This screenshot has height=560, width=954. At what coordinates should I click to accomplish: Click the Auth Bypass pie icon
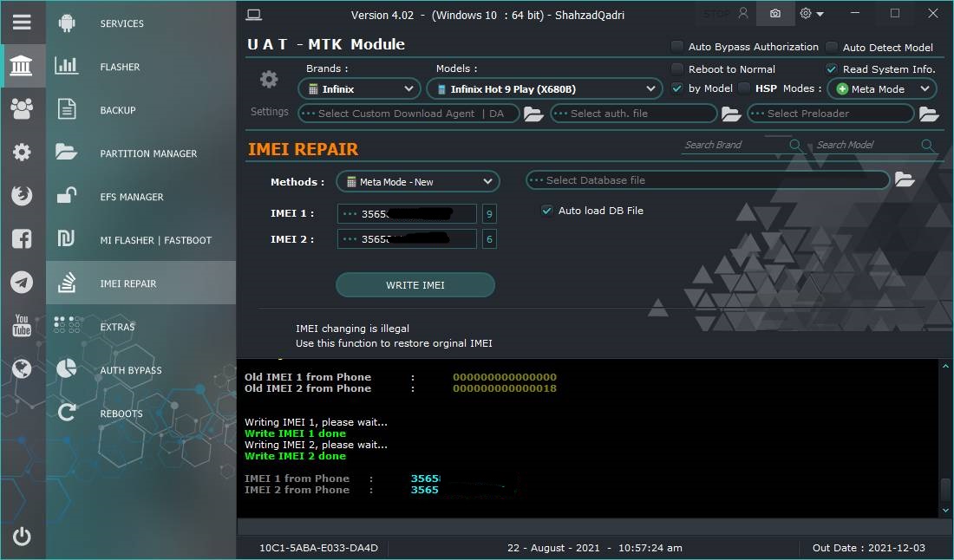[66, 368]
